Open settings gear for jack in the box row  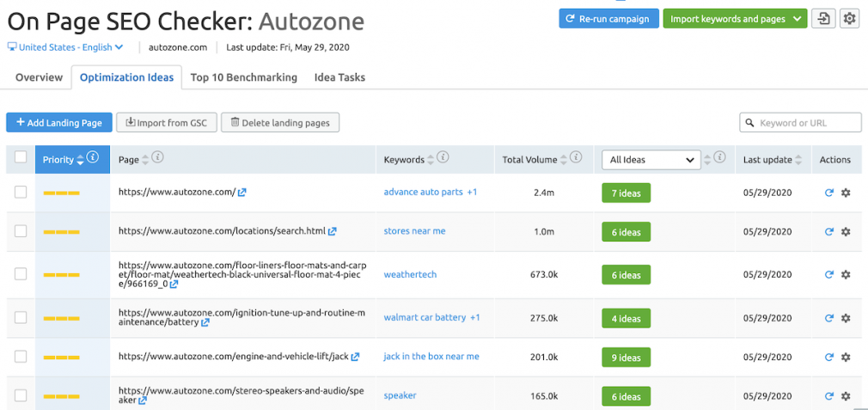(x=846, y=357)
